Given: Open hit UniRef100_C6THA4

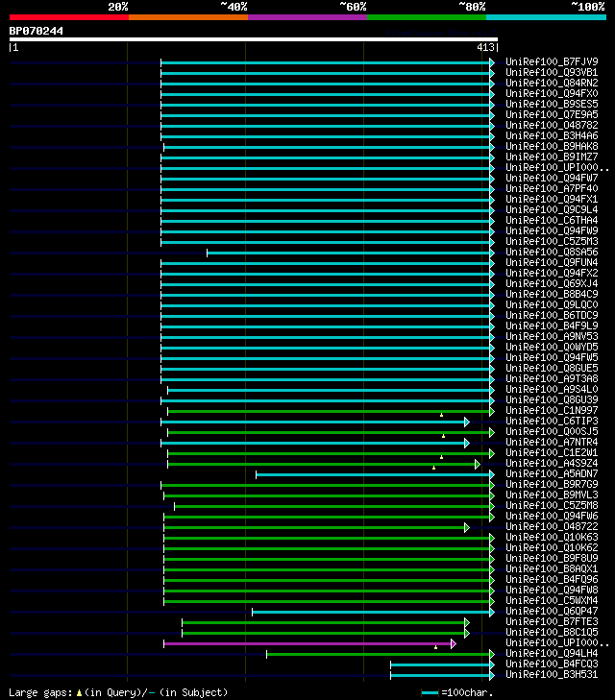Looking at the screenshot, I should [552, 220].
